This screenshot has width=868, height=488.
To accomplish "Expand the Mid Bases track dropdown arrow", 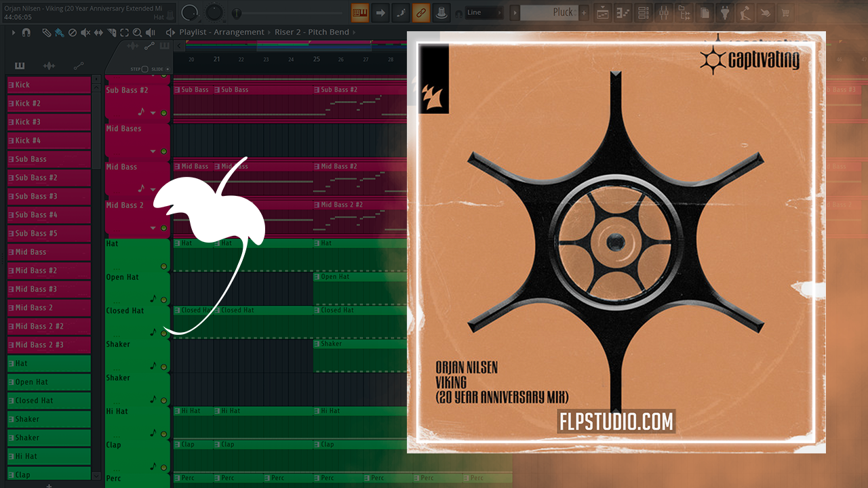I will [x=153, y=152].
